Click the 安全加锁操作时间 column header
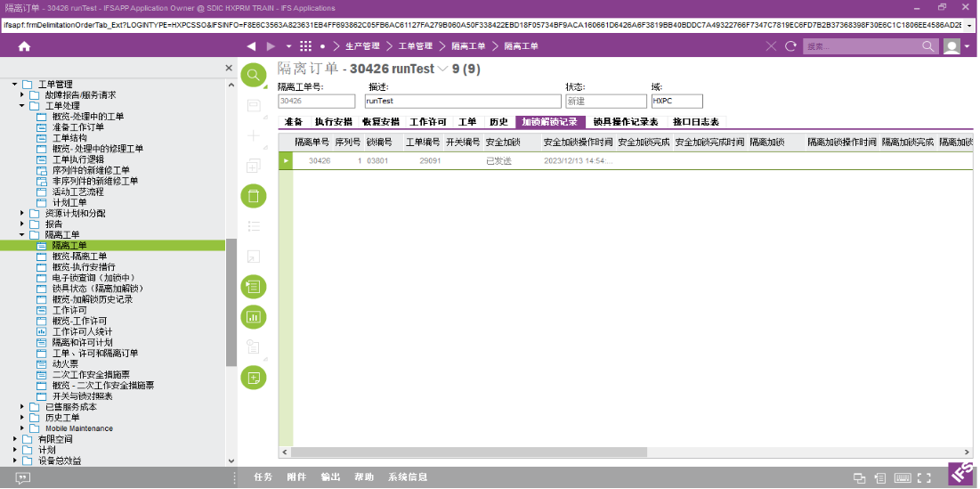 coord(579,142)
